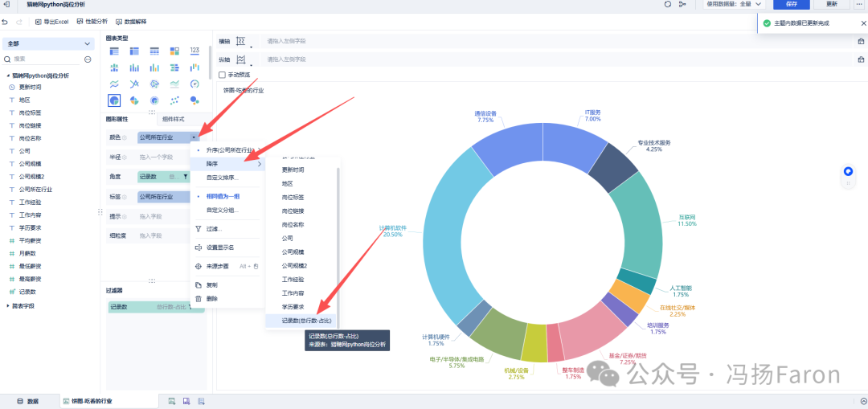Toggle the 手动预览 checkbox
The width and height of the screenshot is (868, 409).
[222, 75]
